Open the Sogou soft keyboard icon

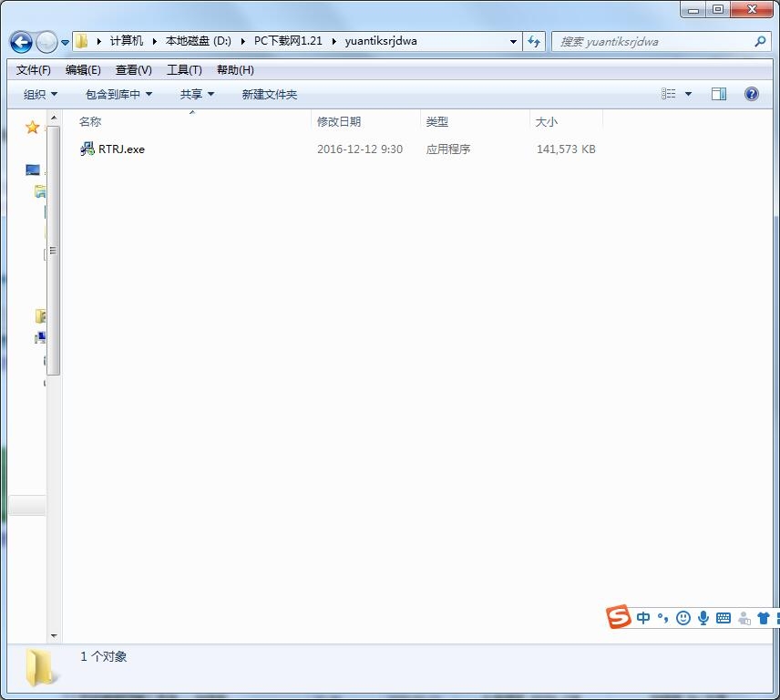(x=724, y=618)
